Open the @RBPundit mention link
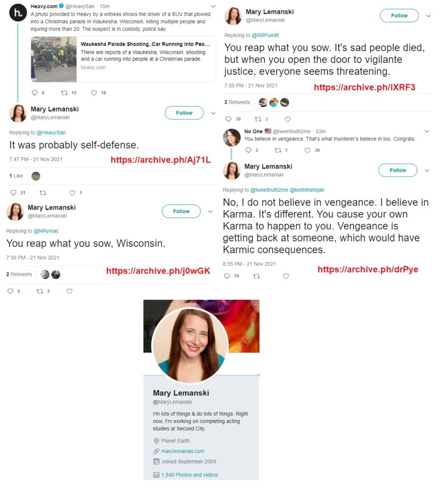Screen dimensions: 448x487 [265, 35]
